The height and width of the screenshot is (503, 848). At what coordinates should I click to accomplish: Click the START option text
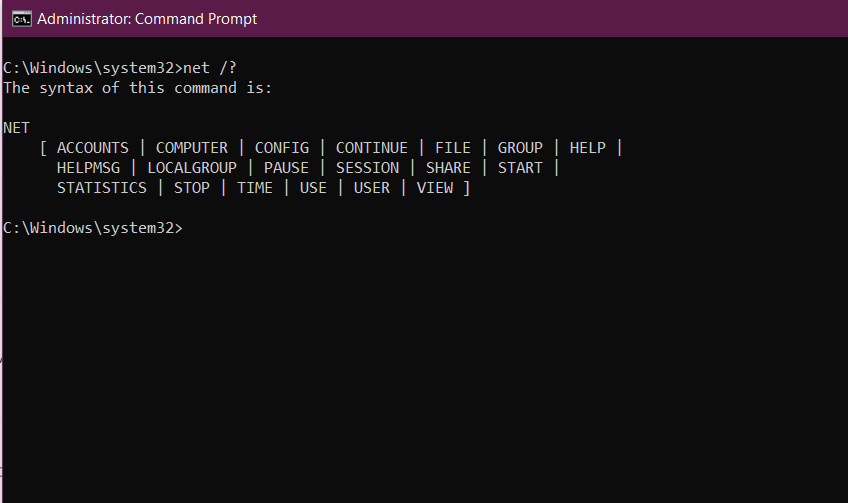tap(520, 168)
